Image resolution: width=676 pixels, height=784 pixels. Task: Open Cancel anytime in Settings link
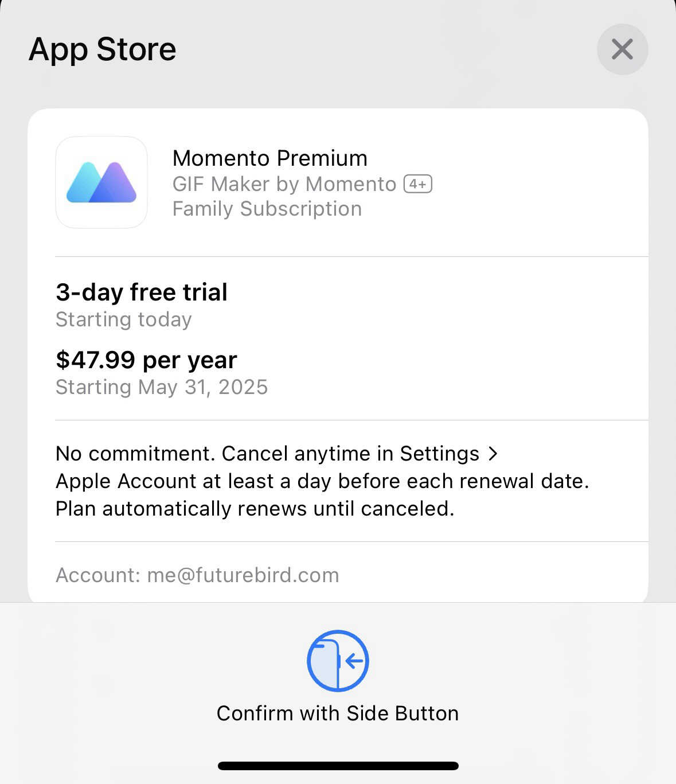351,454
